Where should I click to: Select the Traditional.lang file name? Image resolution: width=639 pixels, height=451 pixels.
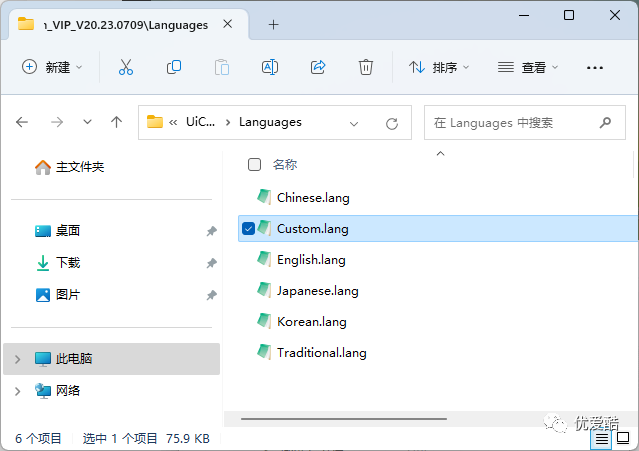point(322,352)
